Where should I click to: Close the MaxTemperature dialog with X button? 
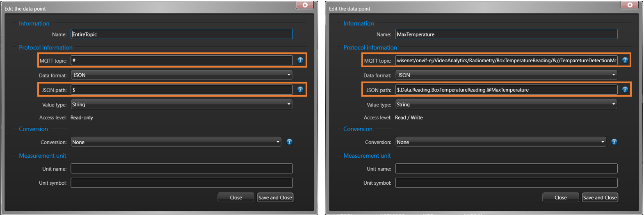630,5
